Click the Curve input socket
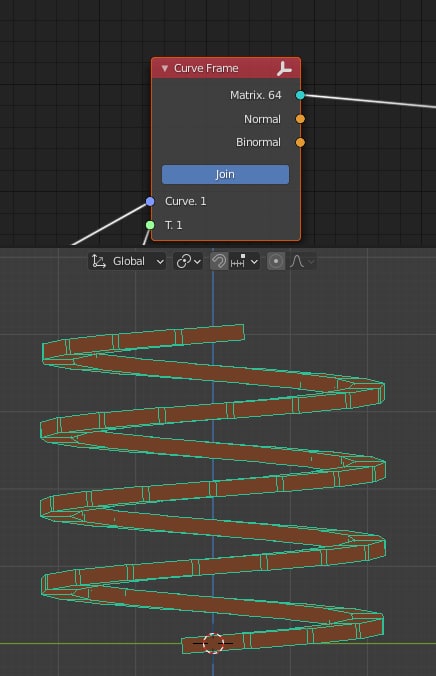The width and height of the screenshot is (436, 676). coord(150,201)
